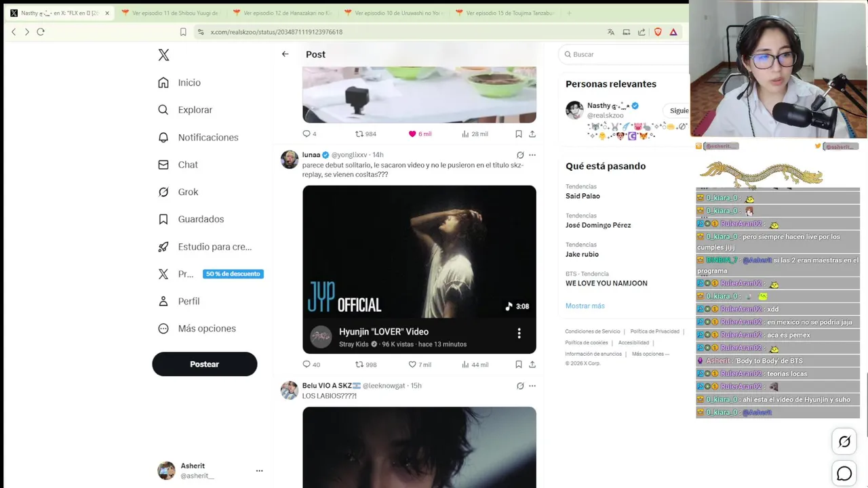Open a new browser tab
The image size is (868, 488).
point(569,13)
